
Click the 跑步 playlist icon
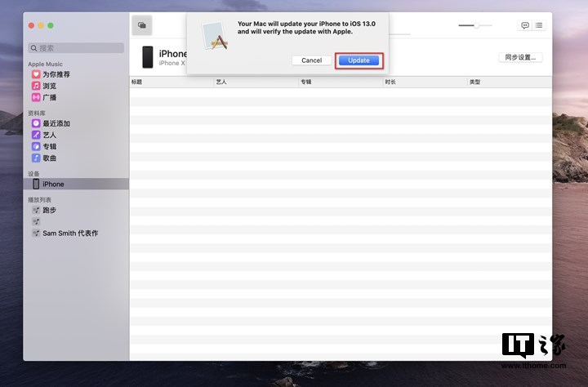pos(36,210)
